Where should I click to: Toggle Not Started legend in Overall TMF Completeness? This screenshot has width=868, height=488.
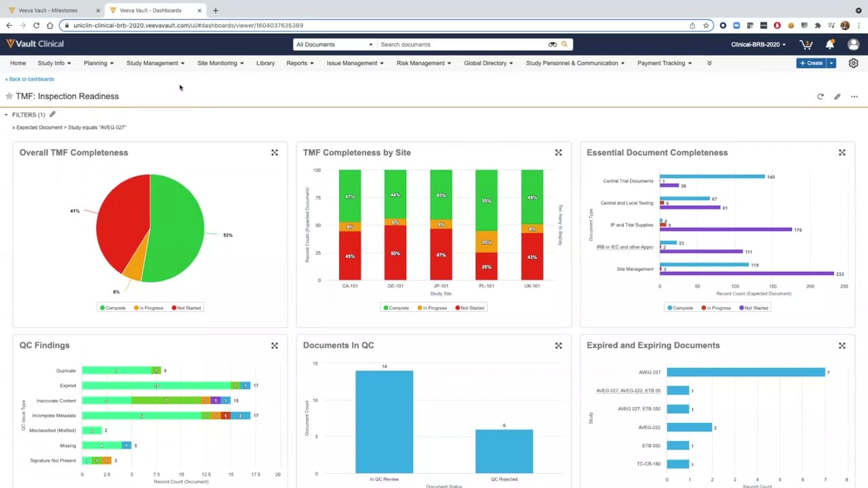(x=186, y=308)
